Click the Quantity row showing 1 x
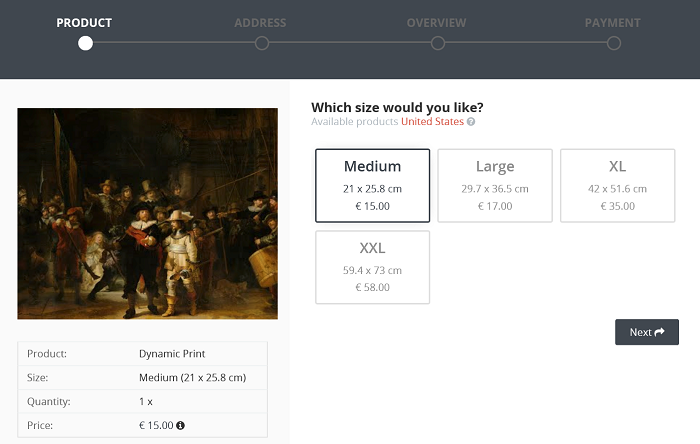 [142, 402]
